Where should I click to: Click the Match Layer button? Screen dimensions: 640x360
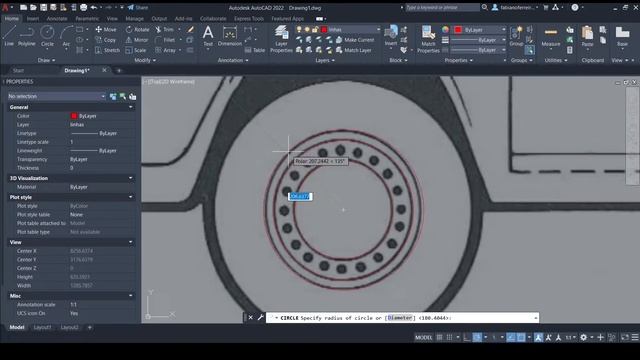point(353,50)
